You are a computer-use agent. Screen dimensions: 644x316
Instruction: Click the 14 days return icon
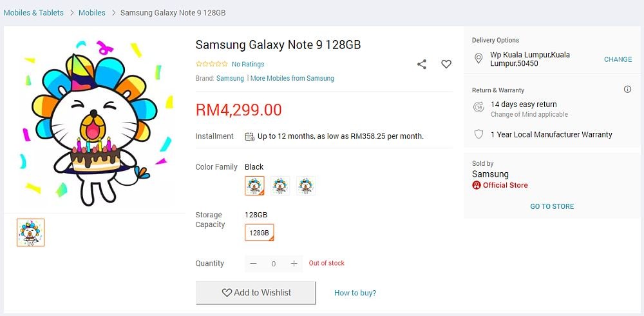[x=478, y=108]
